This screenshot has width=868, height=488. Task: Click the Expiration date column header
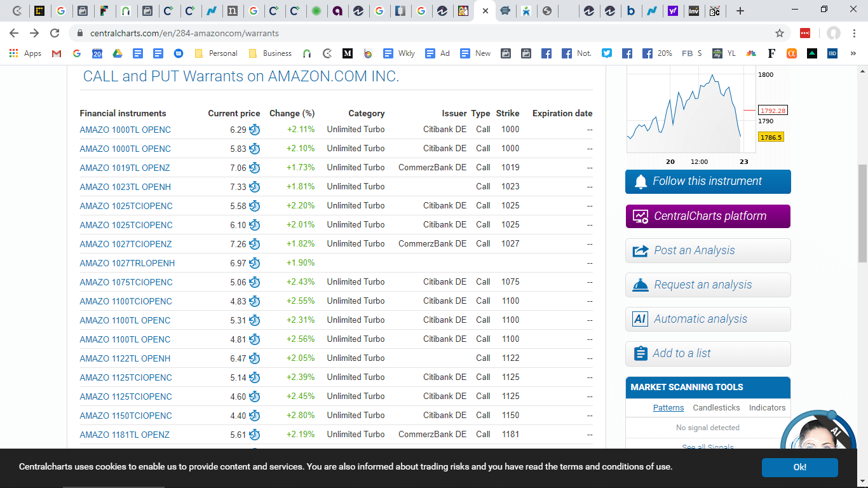coord(562,113)
